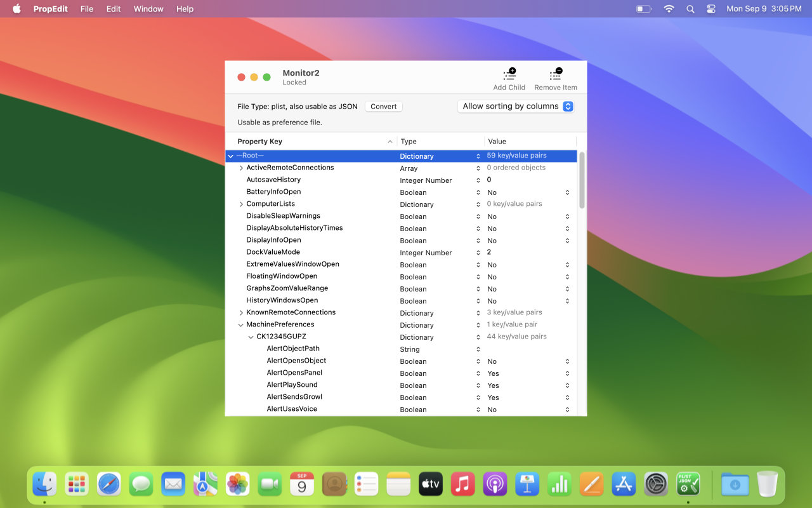Open Photos app in the dock
This screenshot has height=508, width=812.
238,485
